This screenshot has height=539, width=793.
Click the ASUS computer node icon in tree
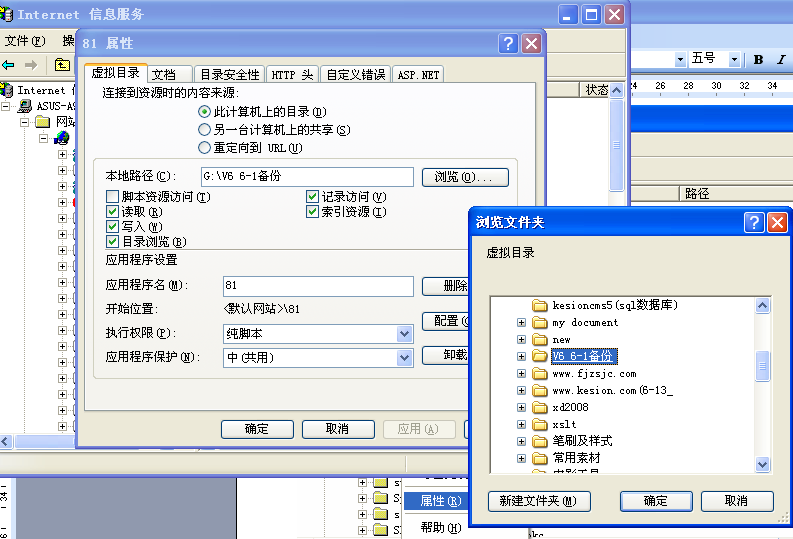[x=25, y=106]
